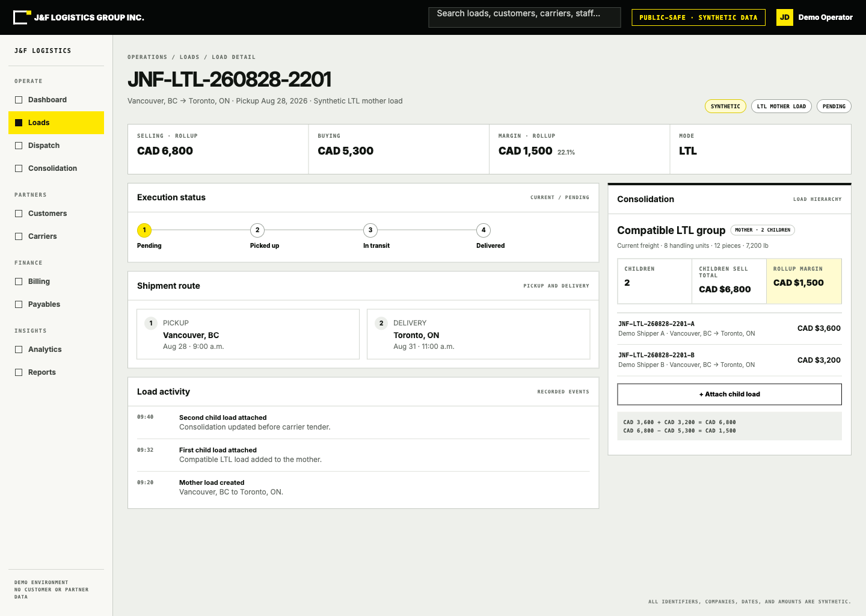The width and height of the screenshot is (866, 616).
Task: Click the Customers sidebar icon
Action: 19,214
